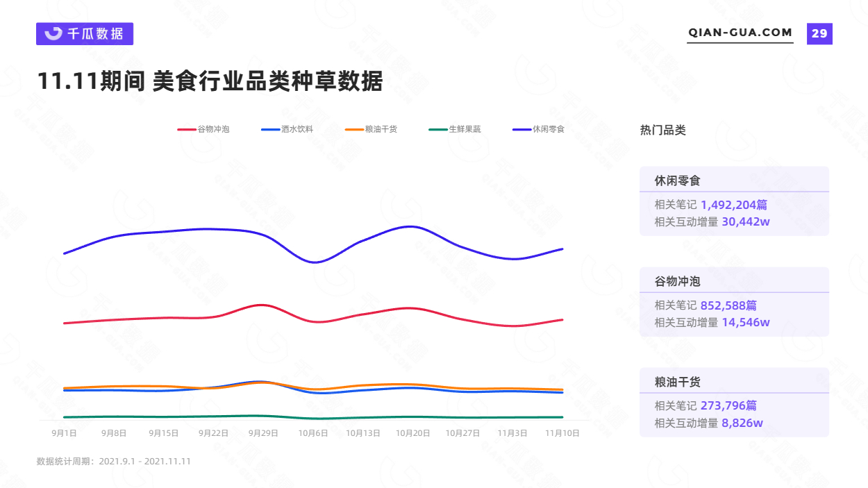Toggle the 粮油干货 legend item
The image size is (868, 488).
372,129
